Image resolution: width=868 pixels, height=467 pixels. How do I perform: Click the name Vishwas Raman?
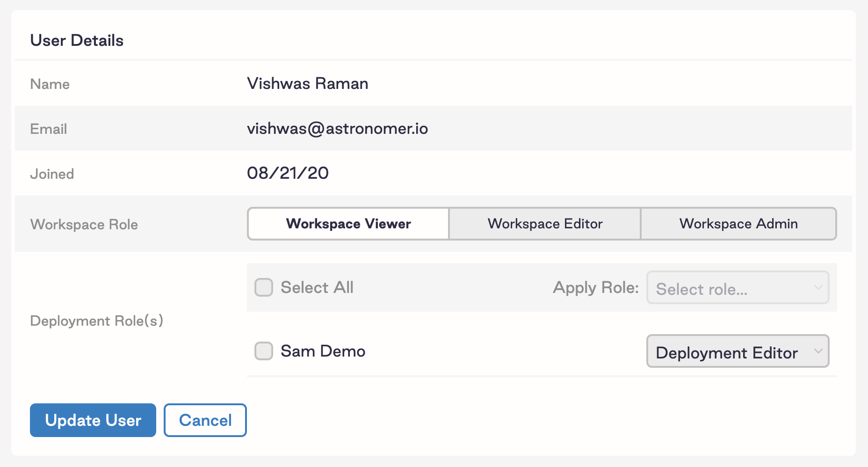tap(307, 84)
